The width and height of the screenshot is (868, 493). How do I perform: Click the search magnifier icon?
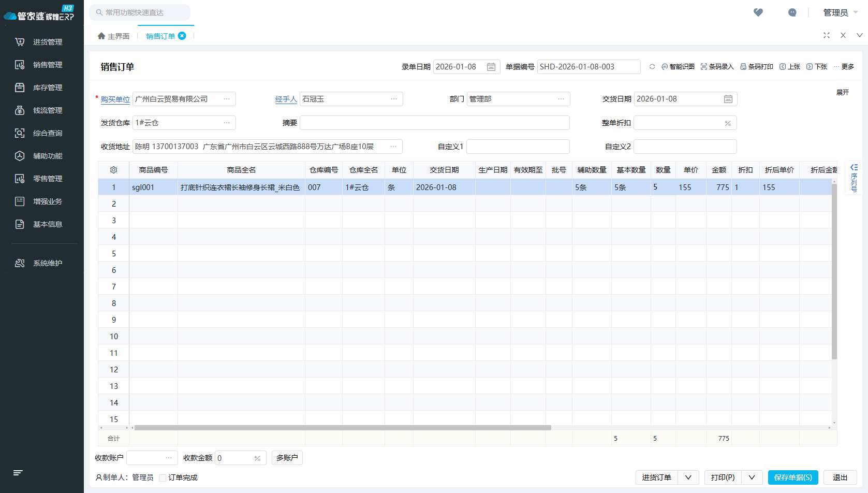coord(99,12)
